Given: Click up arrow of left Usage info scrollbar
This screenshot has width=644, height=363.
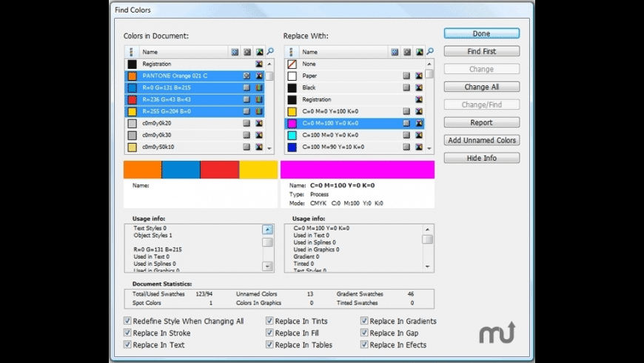Looking at the screenshot, I should pos(267,230).
